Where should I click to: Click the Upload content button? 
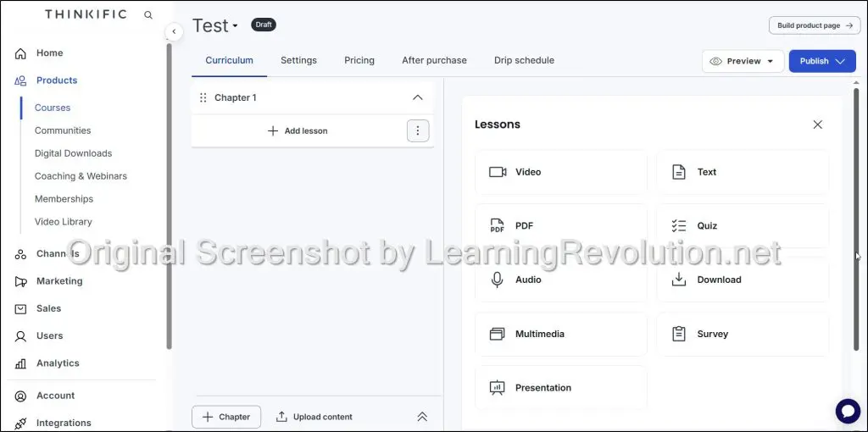pos(314,417)
